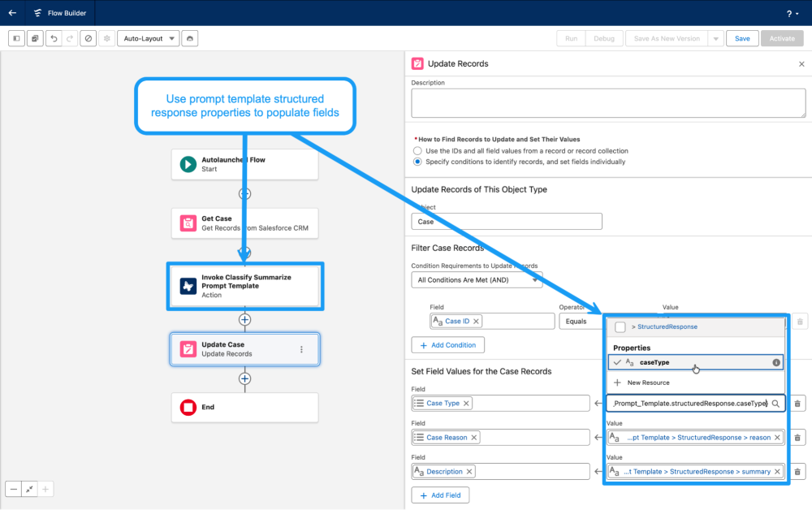The image size is (812, 510).
Task: Click the copy elements toolbar icon
Action: (x=33, y=38)
